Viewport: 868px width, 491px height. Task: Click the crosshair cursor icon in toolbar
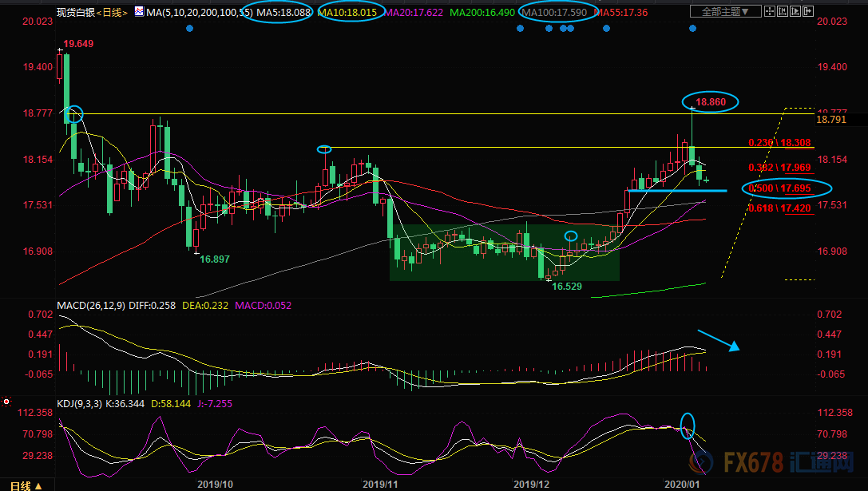[770, 11]
